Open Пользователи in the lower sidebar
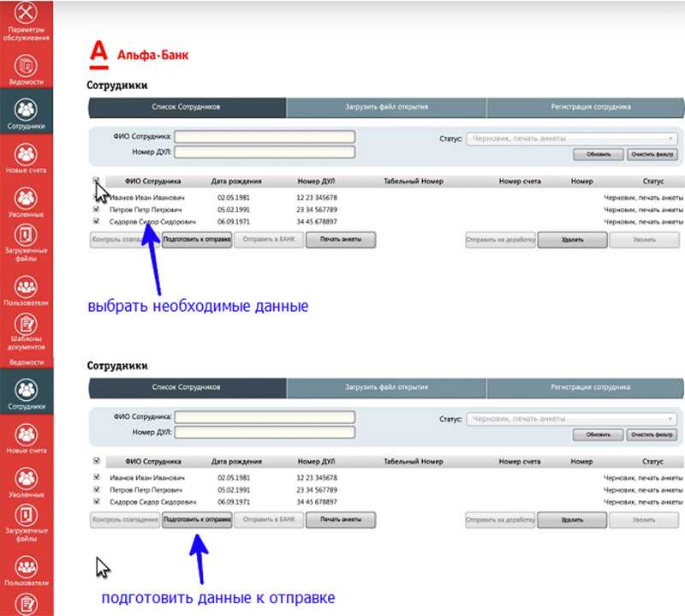Viewport: 685px width, 616px height. click(x=27, y=571)
